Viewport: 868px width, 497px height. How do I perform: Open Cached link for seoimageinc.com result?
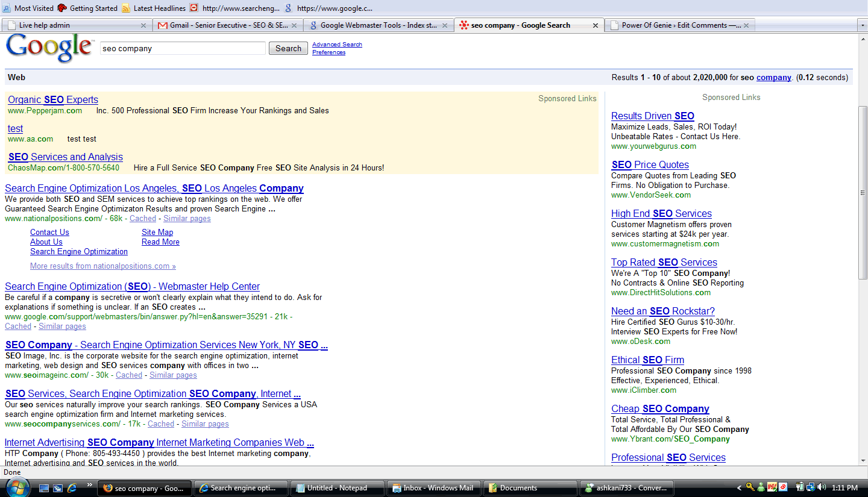click(129, 375)
